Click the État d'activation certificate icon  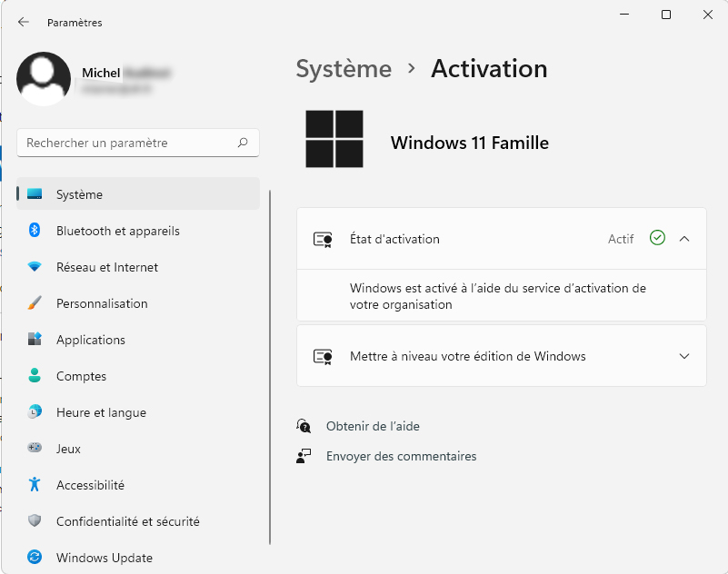[323, 240]
